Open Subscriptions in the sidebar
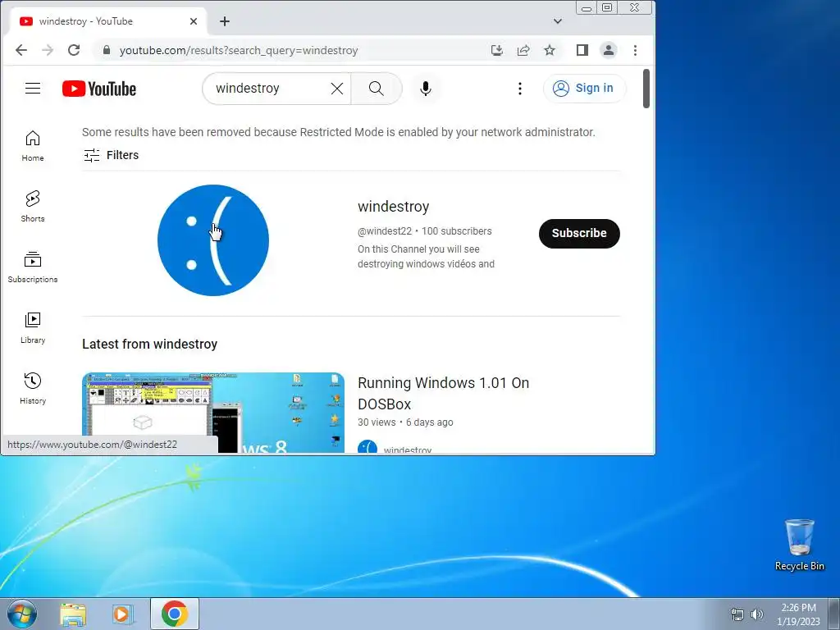 coord(33,267)
